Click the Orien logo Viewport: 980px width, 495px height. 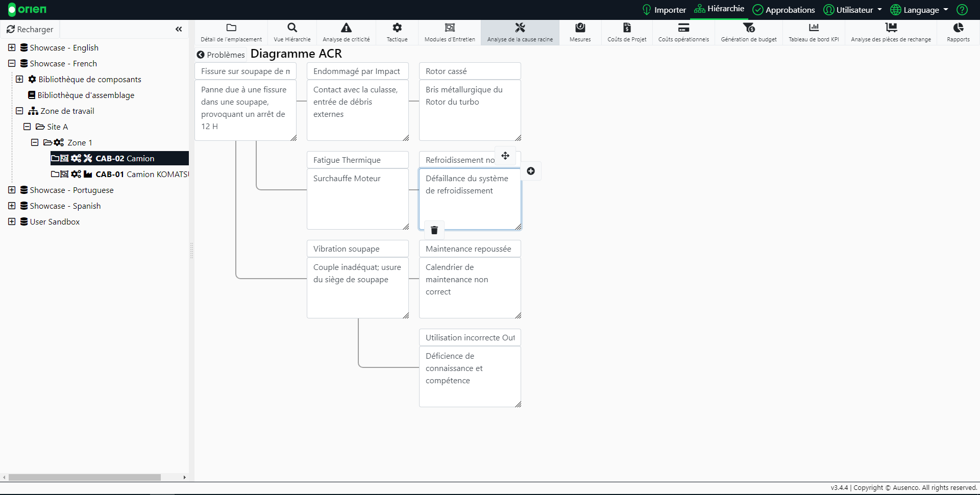(27, 10)
